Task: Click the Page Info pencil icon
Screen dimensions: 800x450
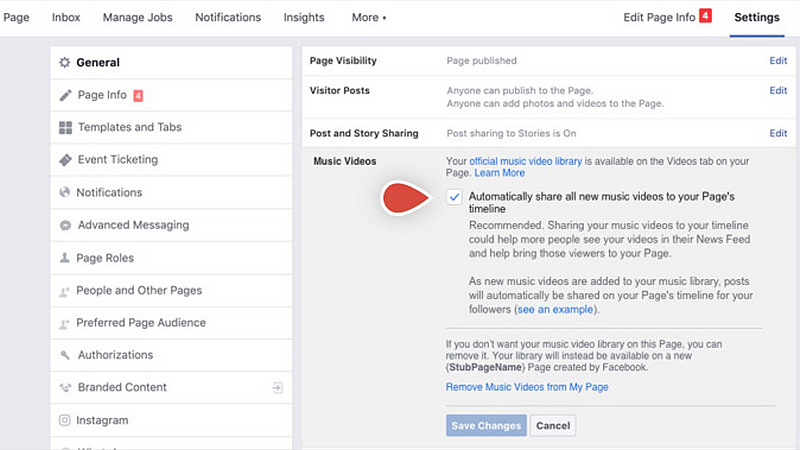Action: pyautogui.click(x=65, y=95)
